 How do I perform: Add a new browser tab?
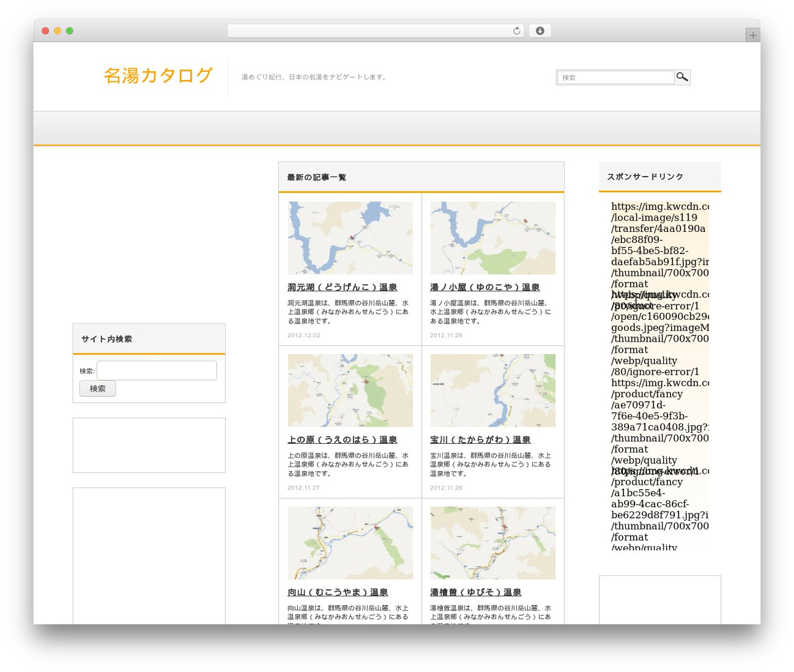tap(753, 35)
